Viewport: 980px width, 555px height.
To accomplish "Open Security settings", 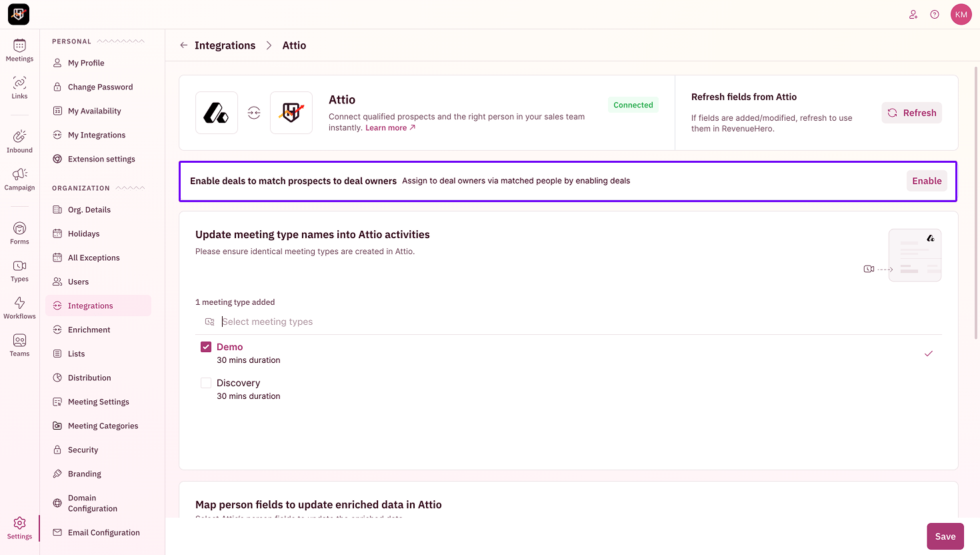I will (99, 450).
